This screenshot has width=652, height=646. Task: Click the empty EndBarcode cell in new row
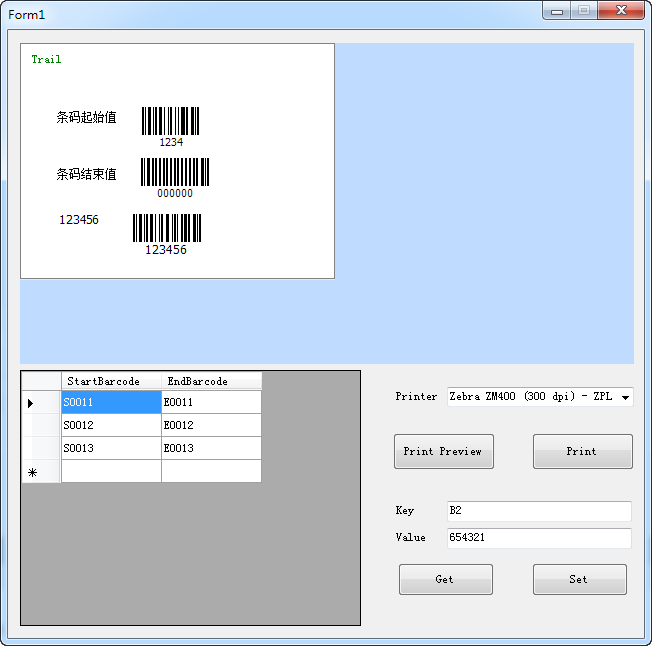point(211,471)
